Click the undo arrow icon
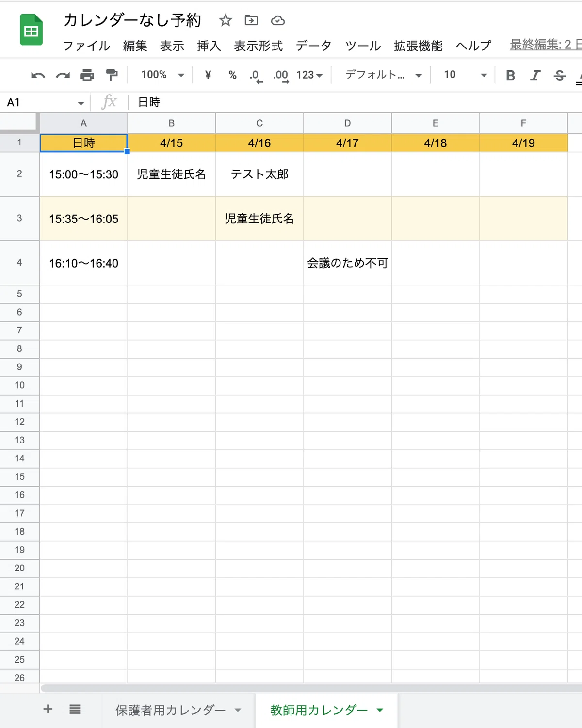Viewport: 582px width, 728px height. click(x=38, y=75)
